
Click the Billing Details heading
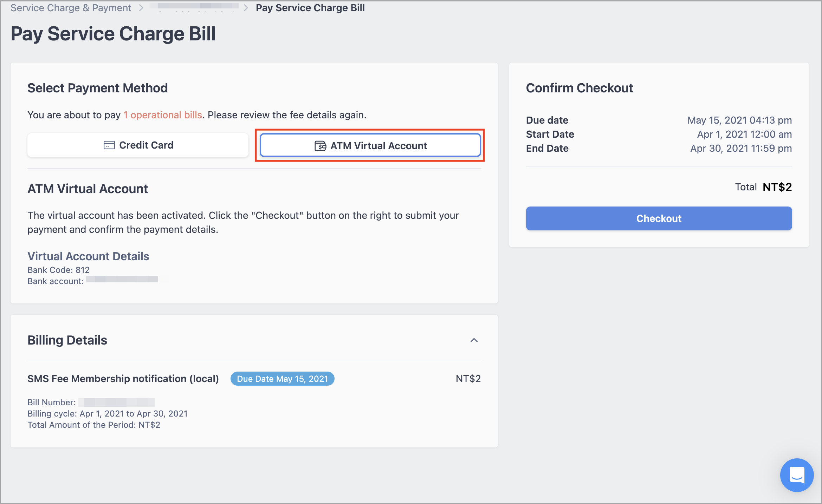[67, 340]
